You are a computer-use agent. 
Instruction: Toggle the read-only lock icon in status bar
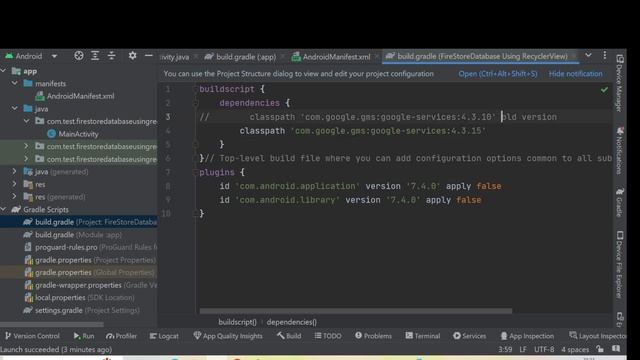point(600,349)
